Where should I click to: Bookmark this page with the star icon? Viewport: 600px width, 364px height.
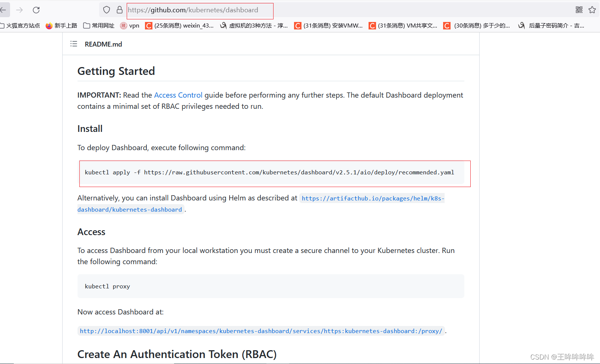tap(592, 10)
